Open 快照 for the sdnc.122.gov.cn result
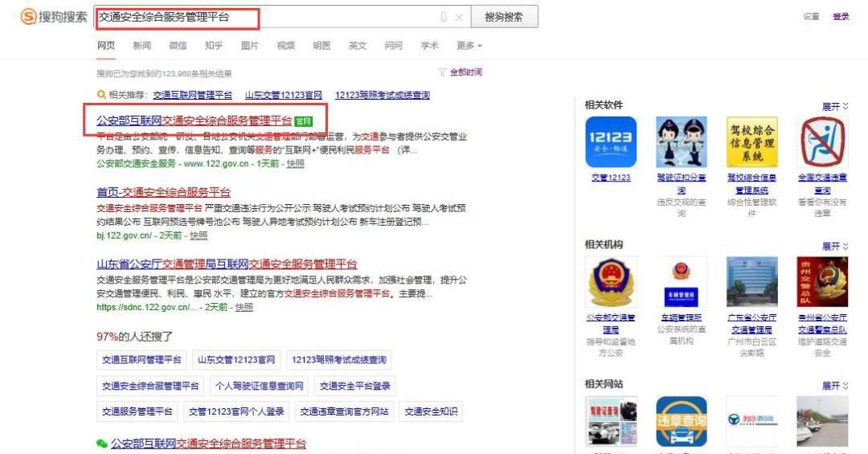 (244, 307)
